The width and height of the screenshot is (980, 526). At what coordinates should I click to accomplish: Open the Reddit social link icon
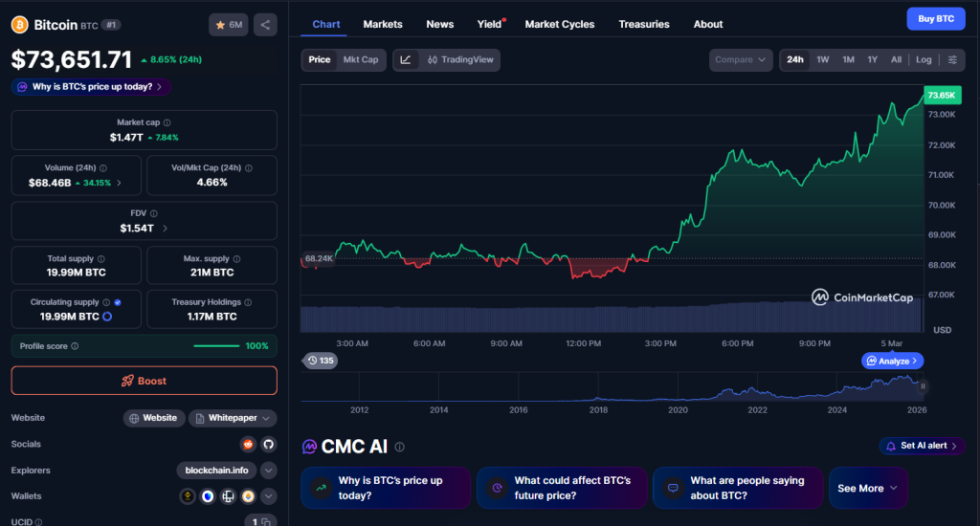pos(249,445)
